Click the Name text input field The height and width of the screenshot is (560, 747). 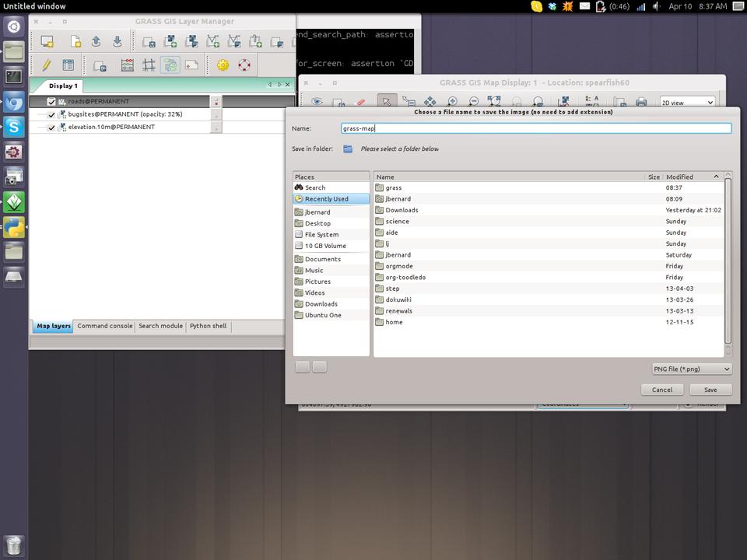[536, 128]
